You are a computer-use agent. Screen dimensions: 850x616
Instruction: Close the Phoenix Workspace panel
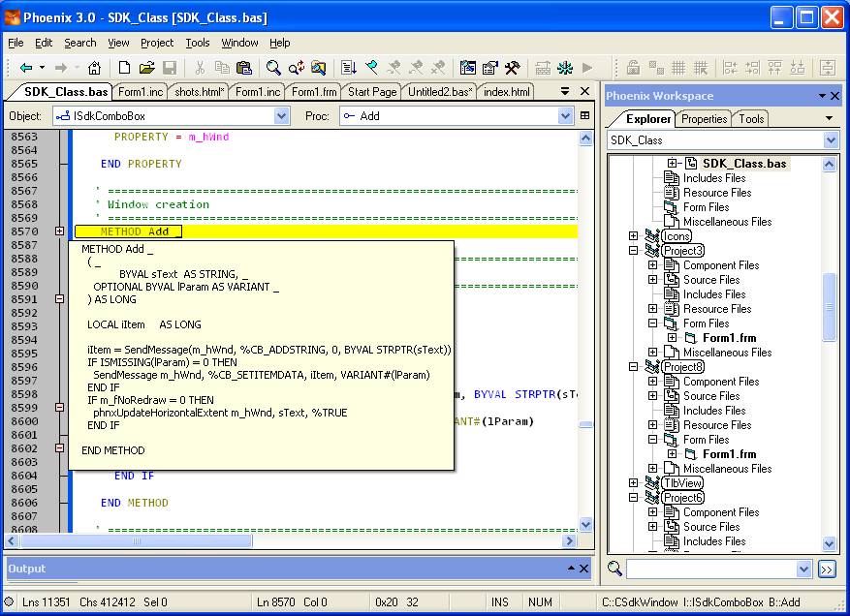click(x=834, y=96)
